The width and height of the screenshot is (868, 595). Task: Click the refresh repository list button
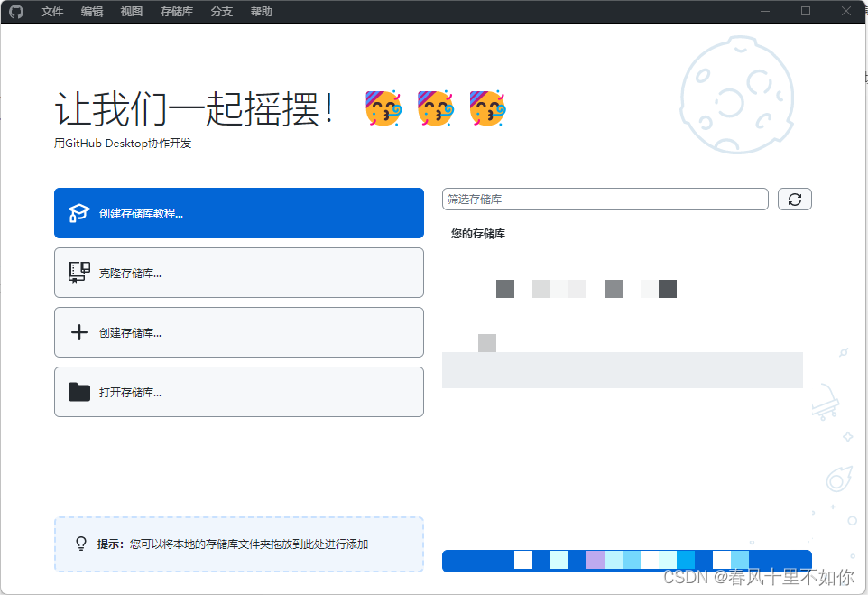795,200
